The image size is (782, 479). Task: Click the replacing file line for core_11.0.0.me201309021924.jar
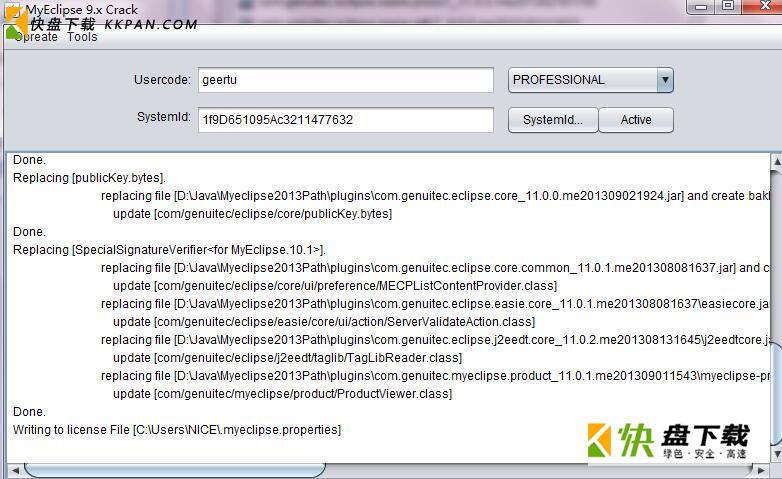[x=435, y=196]
